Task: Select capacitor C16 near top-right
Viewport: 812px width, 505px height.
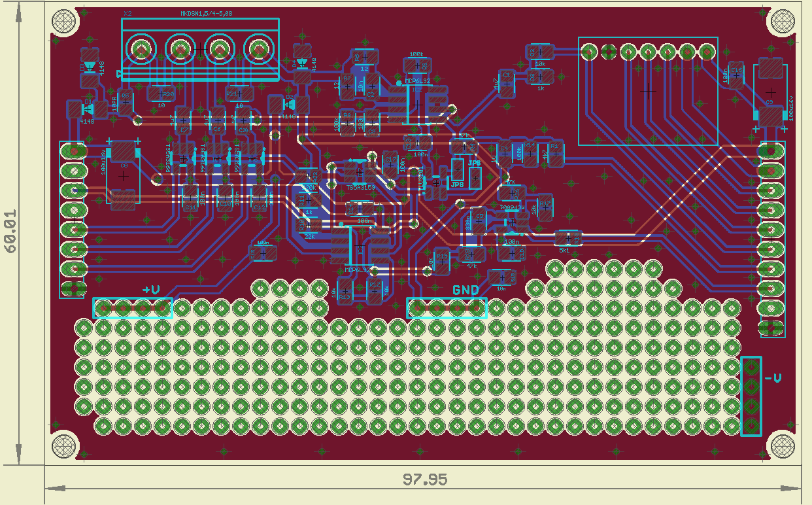Action: tap(736, 77)
